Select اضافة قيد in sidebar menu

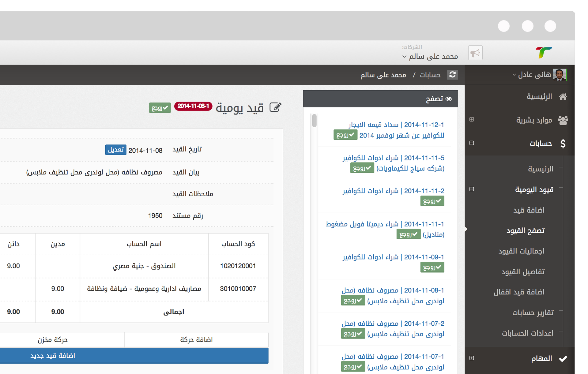[x=529, y=210]
